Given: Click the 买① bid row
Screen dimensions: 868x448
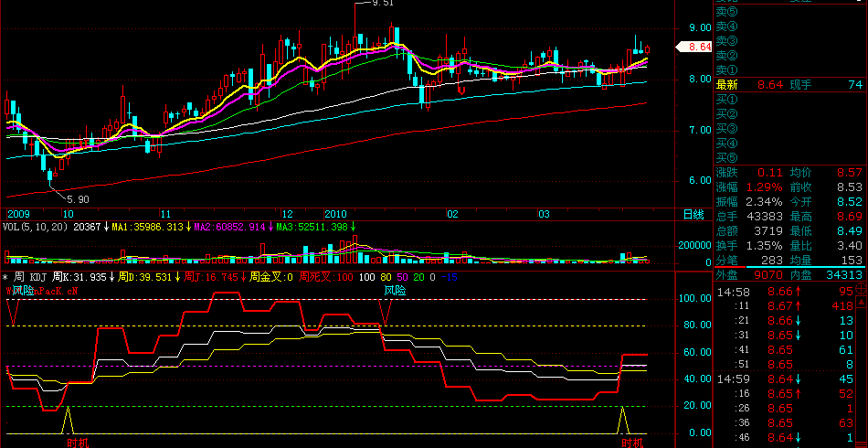Looking at the screenshot, I should click(788, 101).
